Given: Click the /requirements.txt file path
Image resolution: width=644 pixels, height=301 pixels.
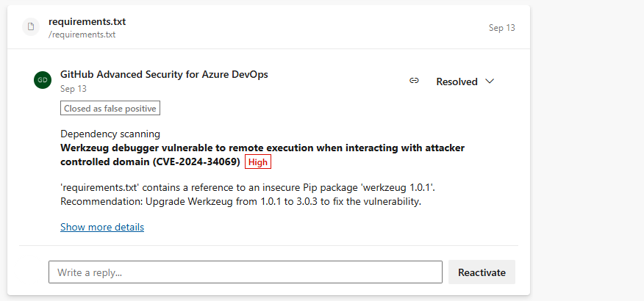Looking at the screenshot, I should (x=82, y=35).
